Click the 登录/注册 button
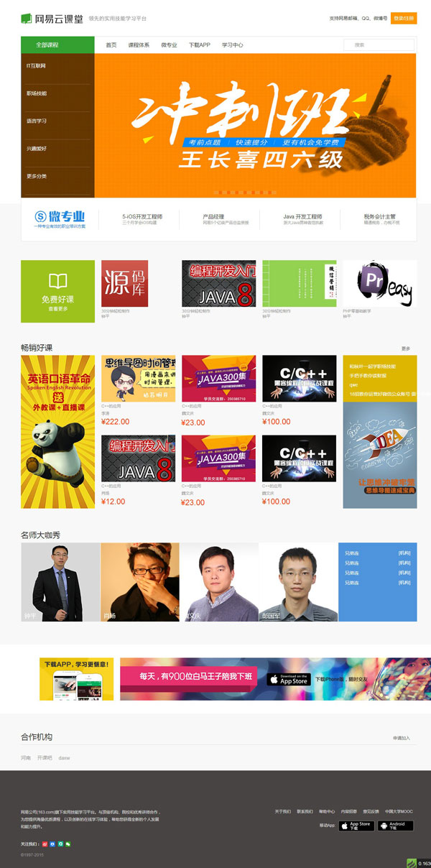Viewport: 431px width, 868px height. pyautogui.click(x=404, y=18)
